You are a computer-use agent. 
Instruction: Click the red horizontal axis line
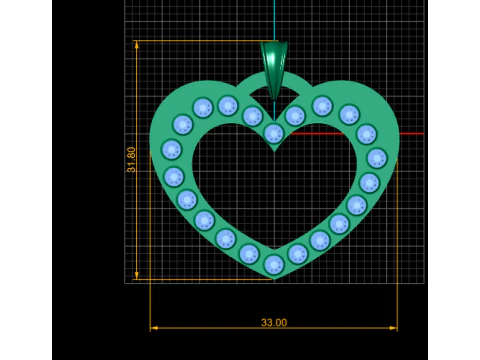(x=357, y=134)
